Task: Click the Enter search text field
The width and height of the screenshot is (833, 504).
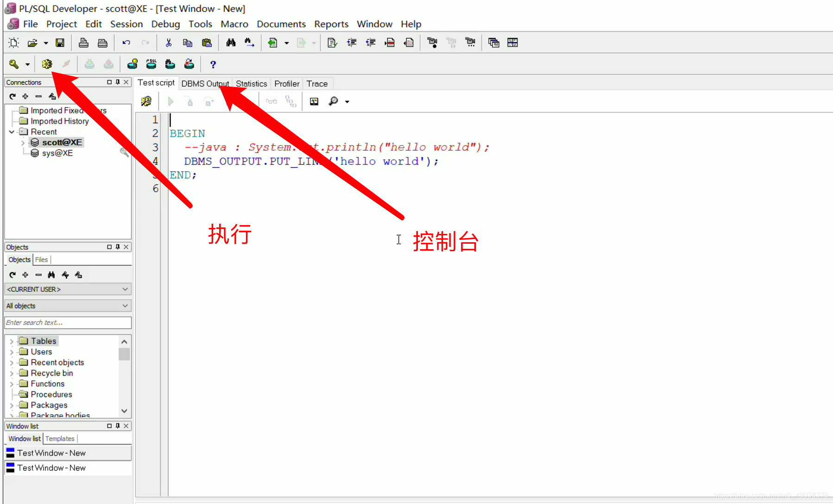Action: (68, 322)
